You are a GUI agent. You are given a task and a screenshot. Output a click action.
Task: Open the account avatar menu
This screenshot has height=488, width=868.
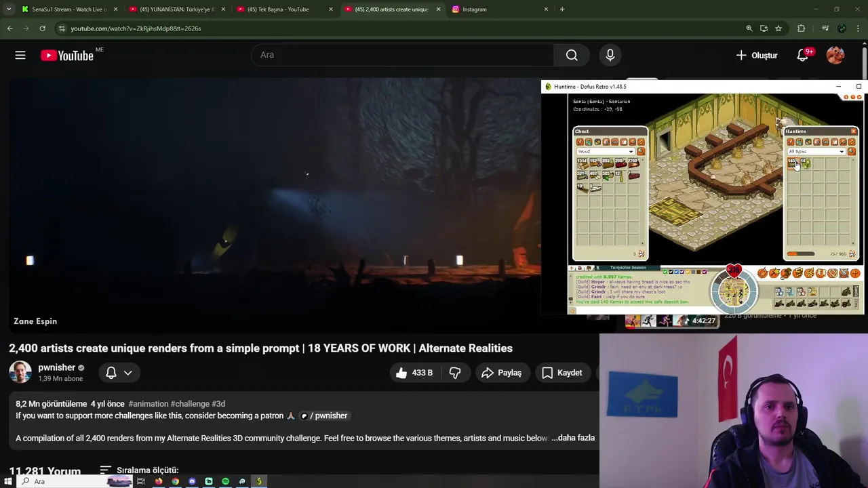point(835,56)
